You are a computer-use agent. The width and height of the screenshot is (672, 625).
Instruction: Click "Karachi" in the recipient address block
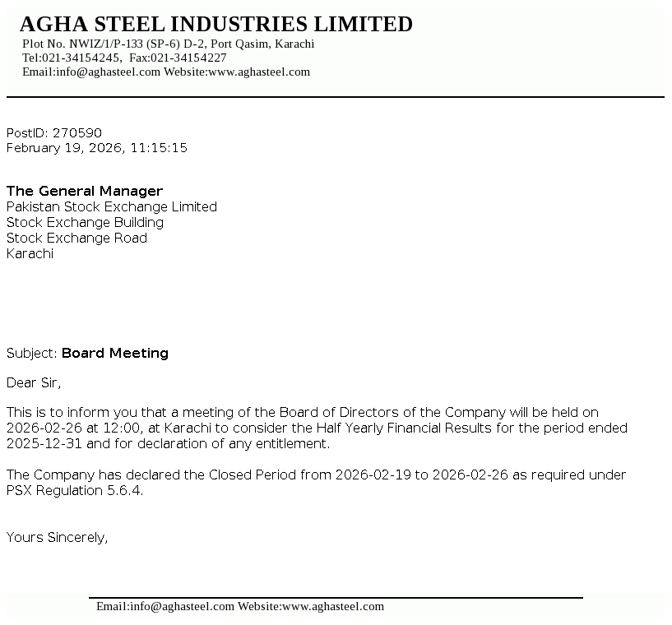click(30, 253)
